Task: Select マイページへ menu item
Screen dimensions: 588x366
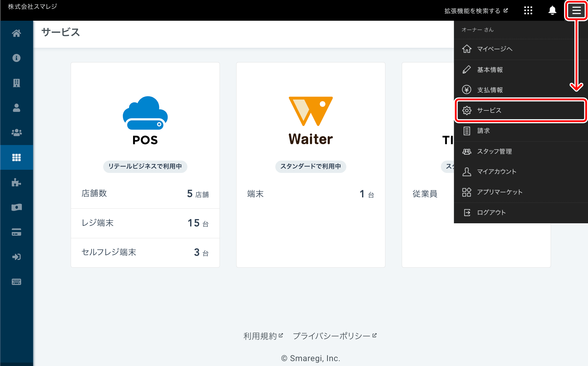Action: (x=521, y=49)
